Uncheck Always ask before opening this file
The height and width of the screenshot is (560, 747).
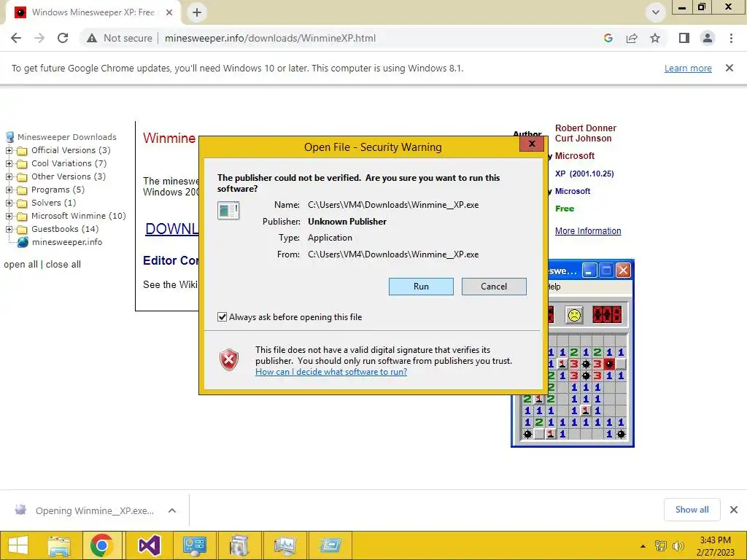(x=222, y=316)
